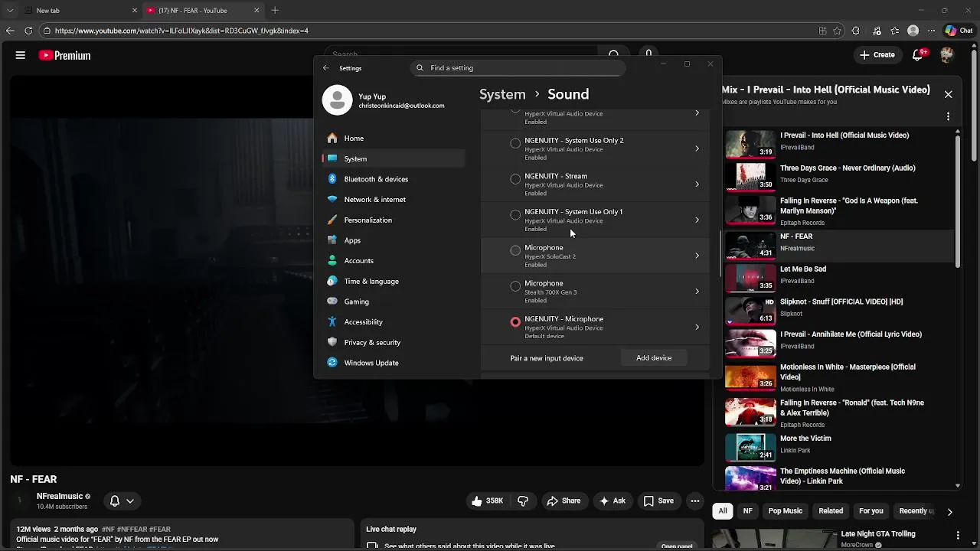Viewport: 980px width, 551px height.
Task: Go back in Settings window
Action: pyautogui.click(x=326, y=68)
